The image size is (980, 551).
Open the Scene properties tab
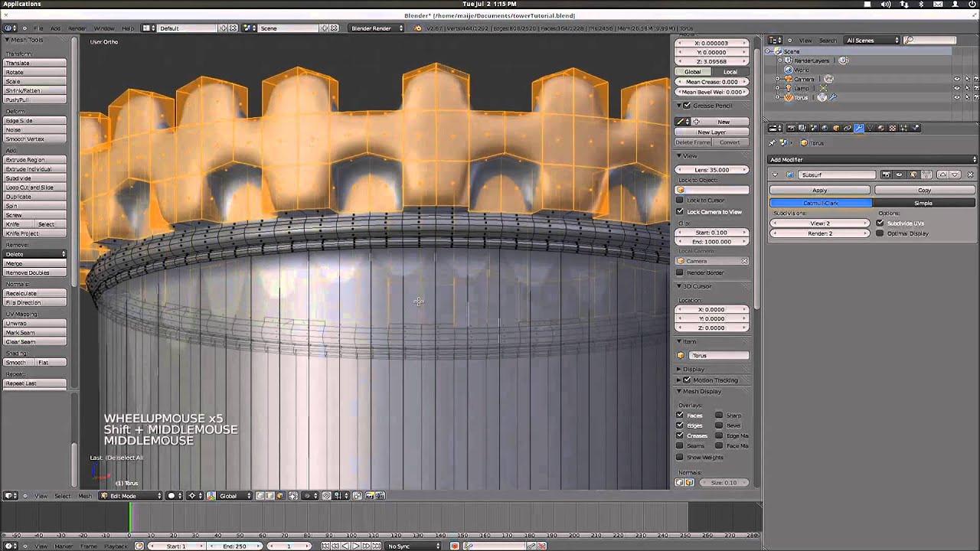(x=814, y=128)
